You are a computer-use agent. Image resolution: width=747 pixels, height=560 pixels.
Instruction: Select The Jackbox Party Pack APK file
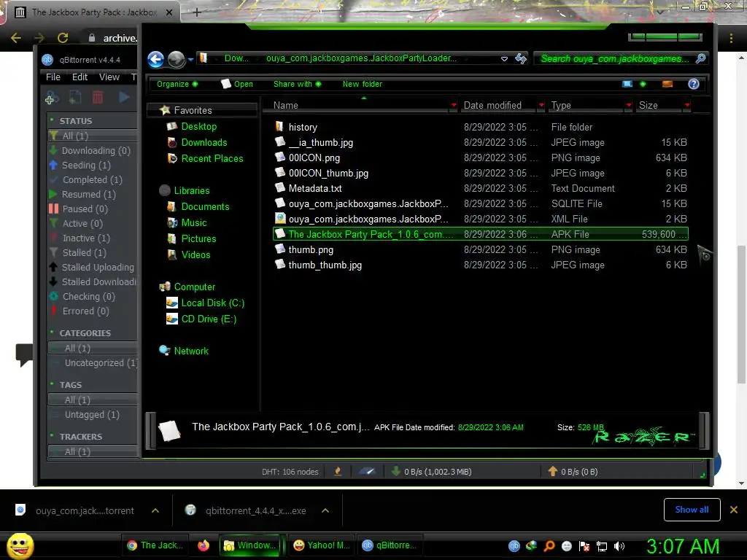click(x=481, y=234)
